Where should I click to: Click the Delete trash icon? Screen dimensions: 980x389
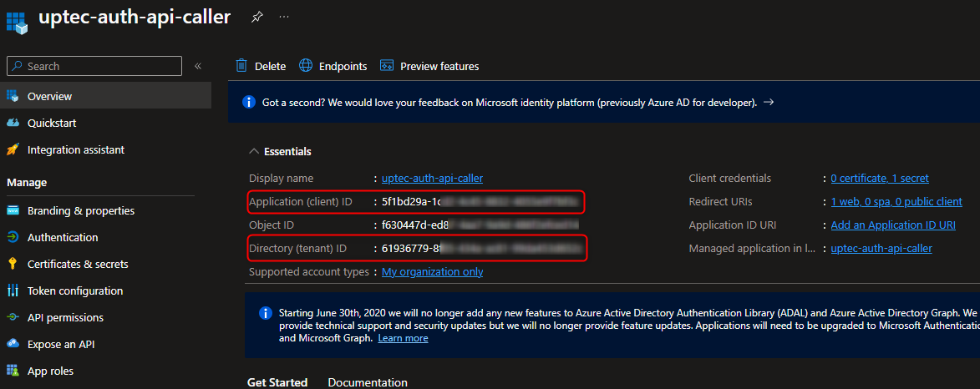click(241, 66)
